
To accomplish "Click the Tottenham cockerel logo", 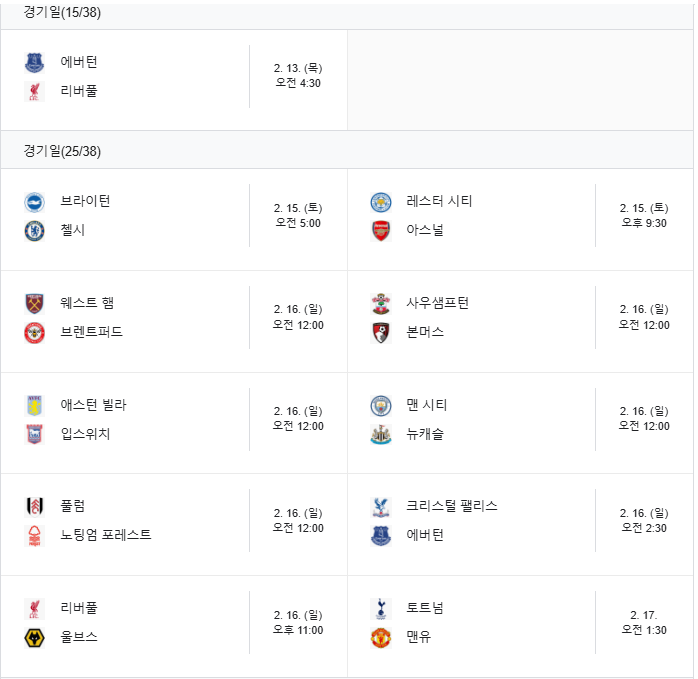I will [381, 609].
